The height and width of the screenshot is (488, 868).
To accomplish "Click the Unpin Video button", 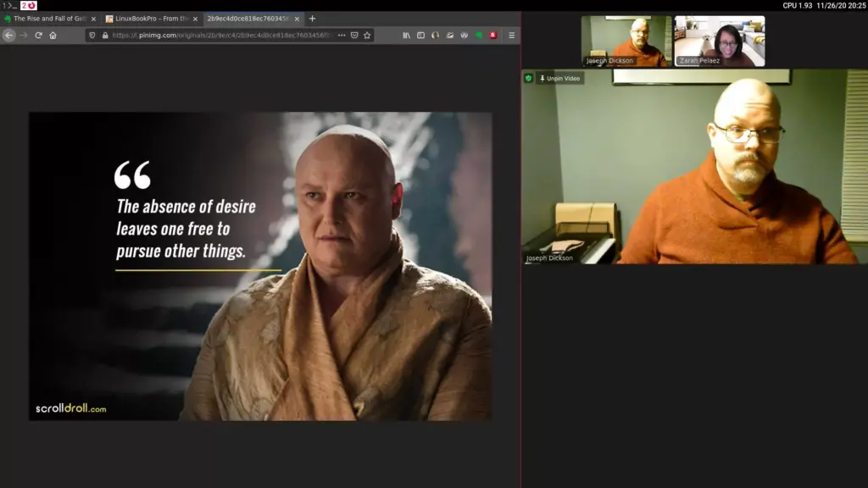I will point(559,79).
